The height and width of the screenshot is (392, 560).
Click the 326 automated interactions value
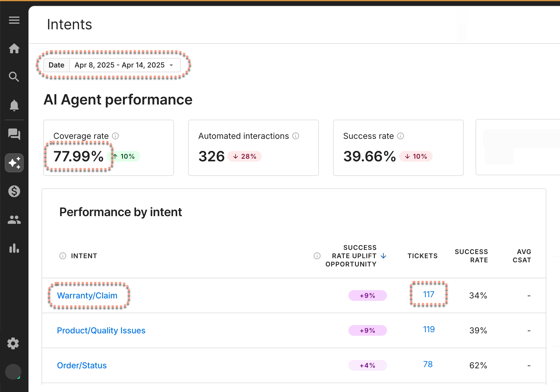(x=212, y=156)
